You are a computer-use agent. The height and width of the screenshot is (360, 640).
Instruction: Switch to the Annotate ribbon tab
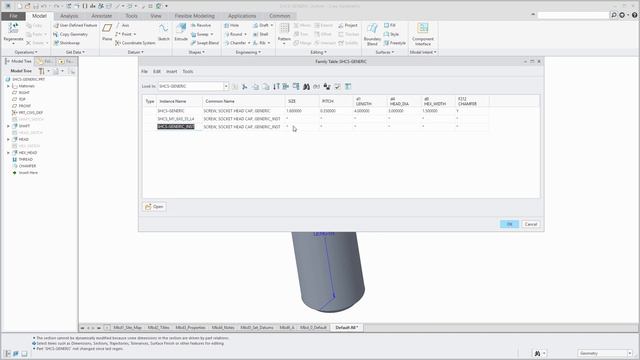(x=102, y=16)
